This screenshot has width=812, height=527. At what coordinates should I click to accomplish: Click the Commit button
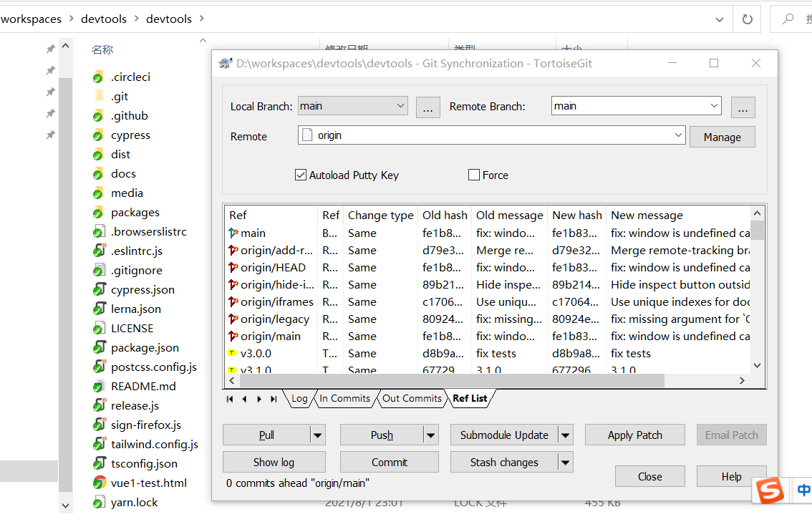(x=390, y=462)
